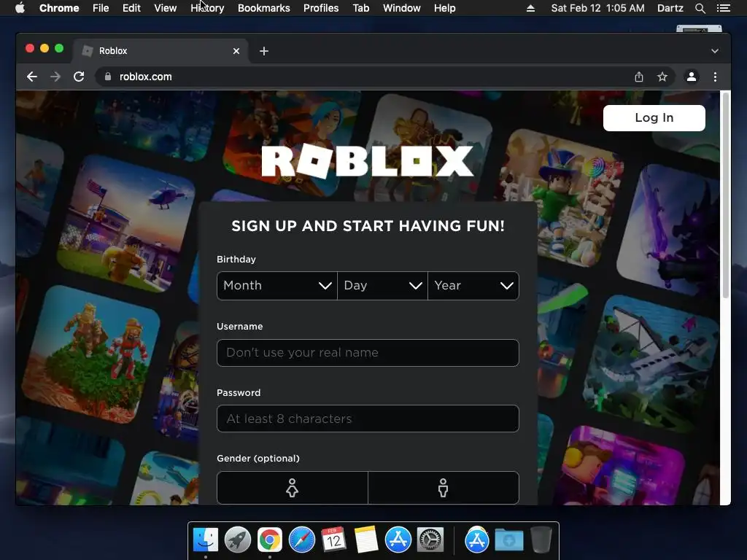This screenshot has width=747, height=560.
Task: Open Calendar from the Dock
Action: 333,540
